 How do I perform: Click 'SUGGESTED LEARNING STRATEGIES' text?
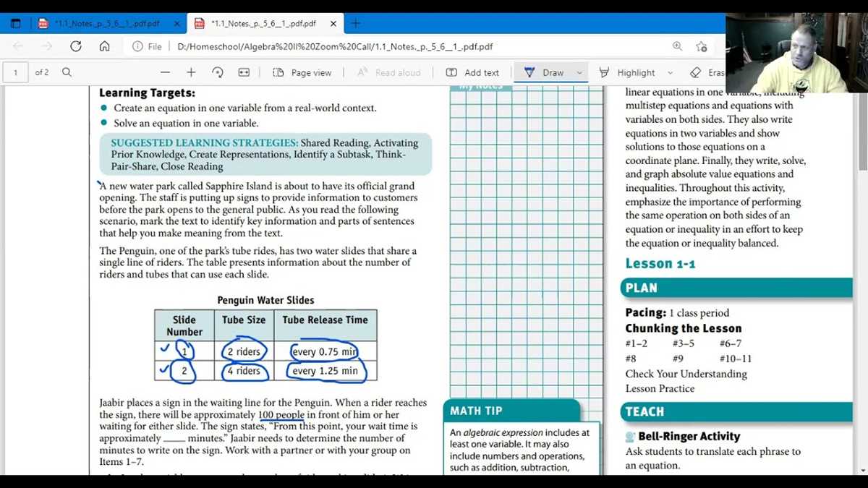(205, 142)
